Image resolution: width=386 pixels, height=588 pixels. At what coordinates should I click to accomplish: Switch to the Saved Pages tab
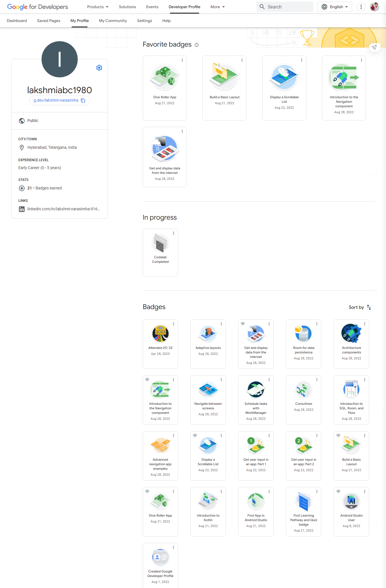49,21
